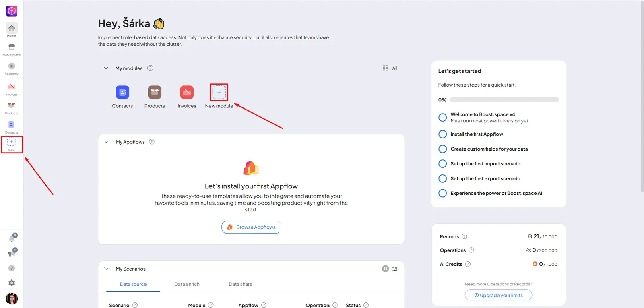The image size is (644, 308).
Task: Tick Create custom fields for your data
Action: tap(442, 149)
